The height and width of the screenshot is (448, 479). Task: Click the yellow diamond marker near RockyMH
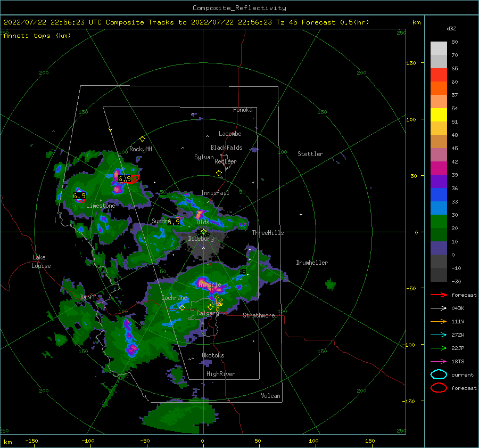click(142, 139)
